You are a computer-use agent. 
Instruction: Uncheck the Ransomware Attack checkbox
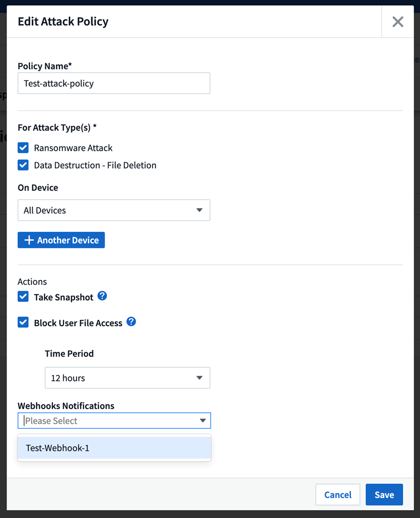click(x=23, y=148)
